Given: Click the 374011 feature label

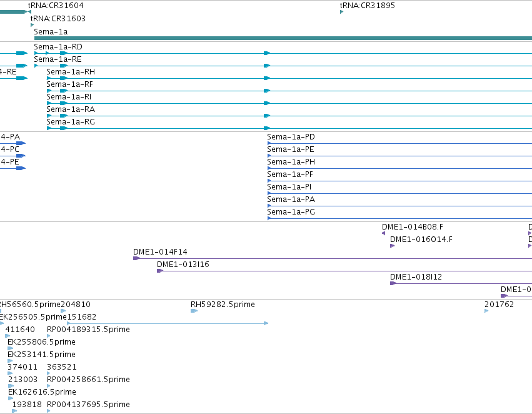Looking at the screenshot, I should (x=23, y=367).
